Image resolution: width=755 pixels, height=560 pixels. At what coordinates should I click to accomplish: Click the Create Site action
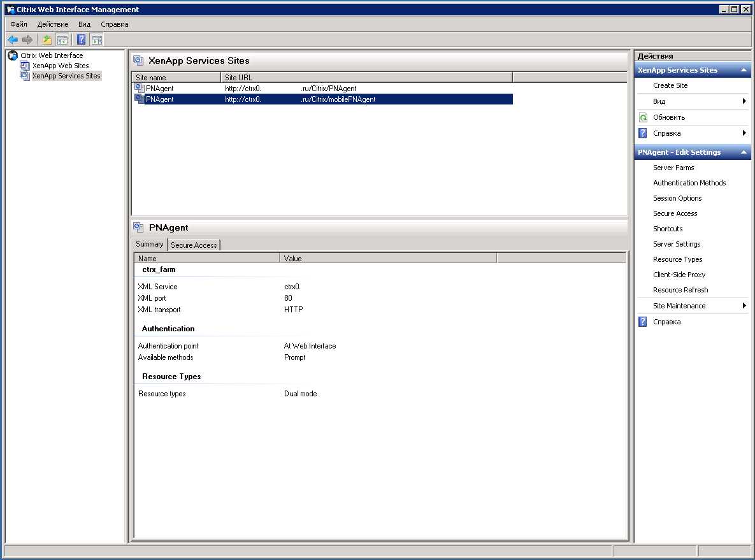tap(670, 85)
